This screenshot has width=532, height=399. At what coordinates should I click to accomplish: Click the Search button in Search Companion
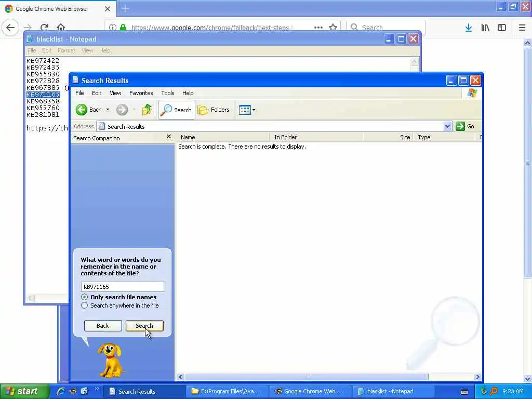[x=144, y=326]
